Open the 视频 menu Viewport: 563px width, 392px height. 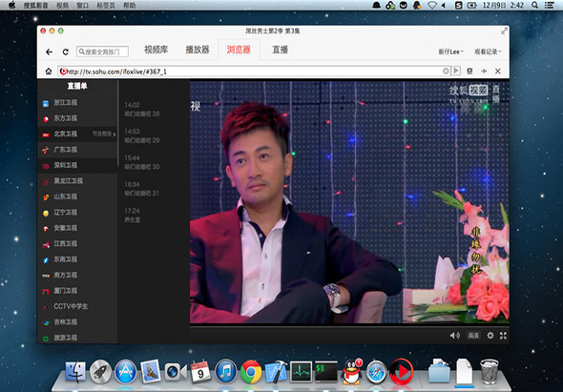tap(62, 6)
